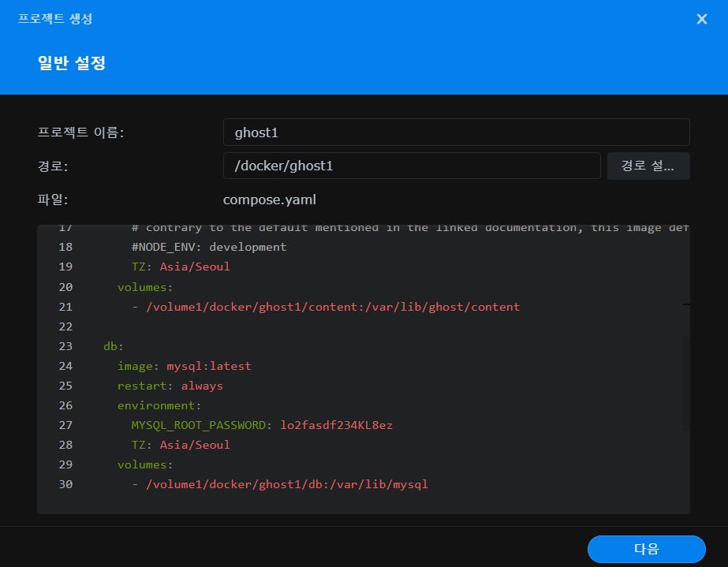
Task: Close the 프로젝트 생성 dialog with the X
Action: click(701, 19)
